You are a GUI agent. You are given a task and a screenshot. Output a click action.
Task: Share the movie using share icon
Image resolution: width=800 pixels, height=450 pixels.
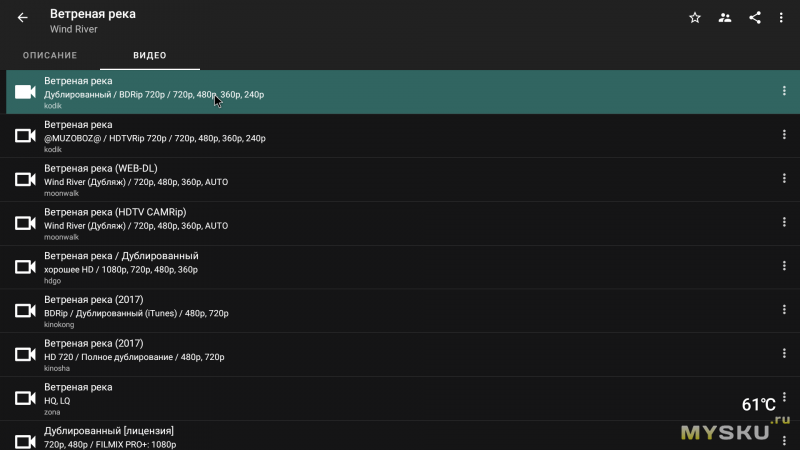(755, 18)
